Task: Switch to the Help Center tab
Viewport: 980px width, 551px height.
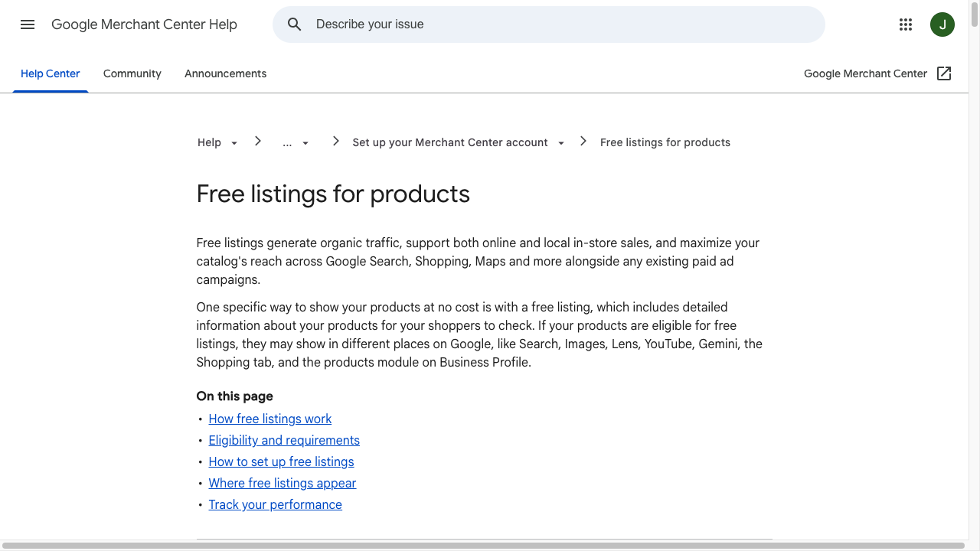Action: pyautogui.click(x=51, y=73)
